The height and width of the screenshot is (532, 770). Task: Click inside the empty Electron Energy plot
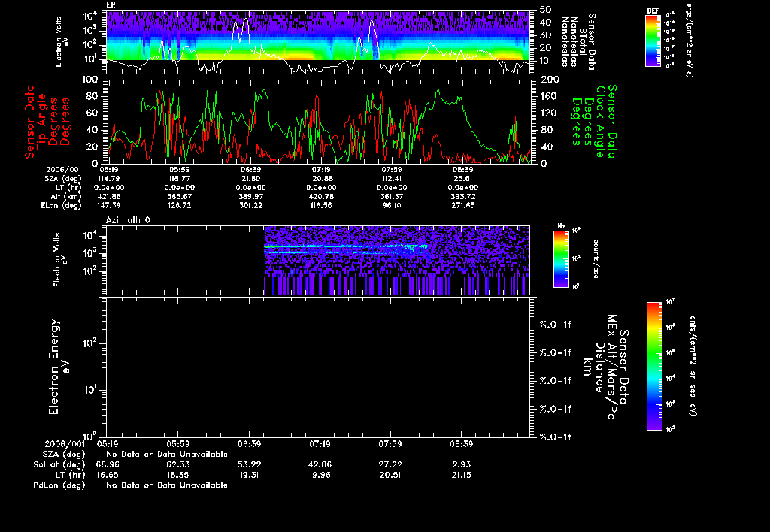click(x=318, y=366)
